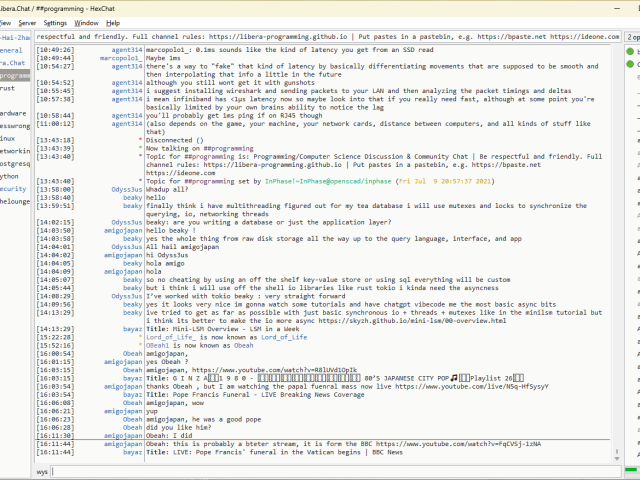Open the Server menu
Screen dimensions: 640x480
[27, 22]
